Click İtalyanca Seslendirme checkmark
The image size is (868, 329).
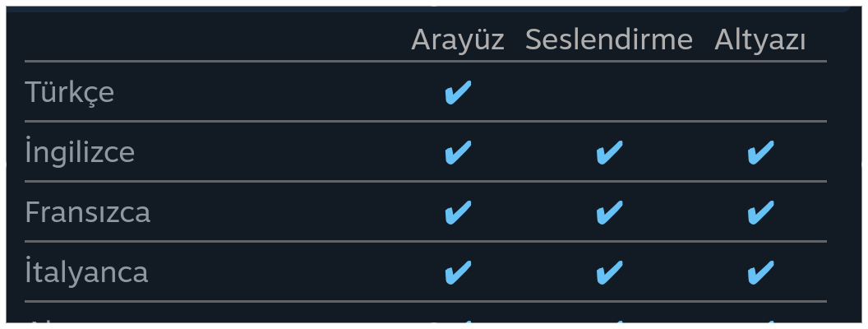point(609,272)
